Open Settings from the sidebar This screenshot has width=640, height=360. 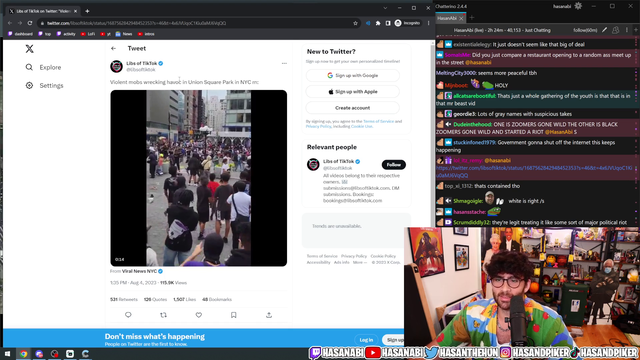[x=44, y=85]
